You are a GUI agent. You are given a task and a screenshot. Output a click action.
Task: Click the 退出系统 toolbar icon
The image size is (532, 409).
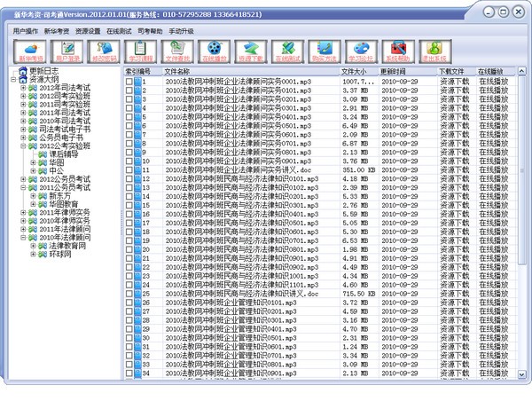(432, 50)
